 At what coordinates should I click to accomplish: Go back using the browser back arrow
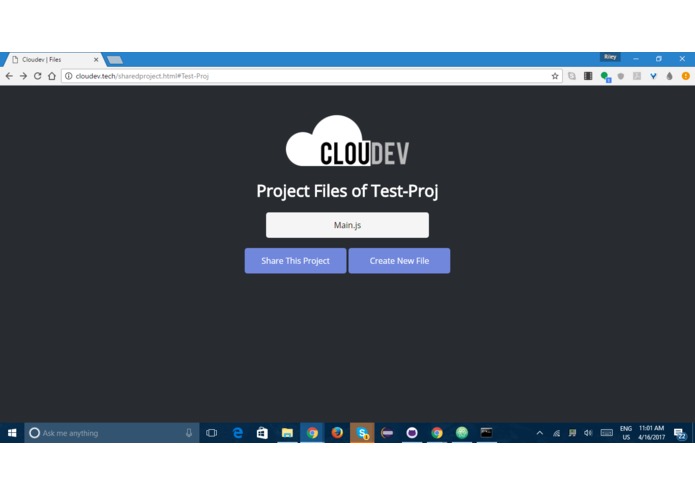pos(9,76)
